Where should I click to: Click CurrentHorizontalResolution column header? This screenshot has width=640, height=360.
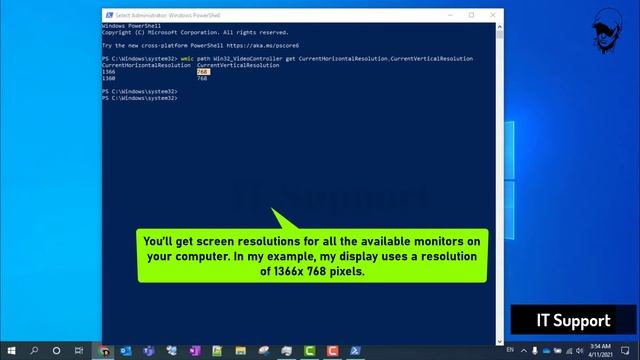tap(146, 65)
